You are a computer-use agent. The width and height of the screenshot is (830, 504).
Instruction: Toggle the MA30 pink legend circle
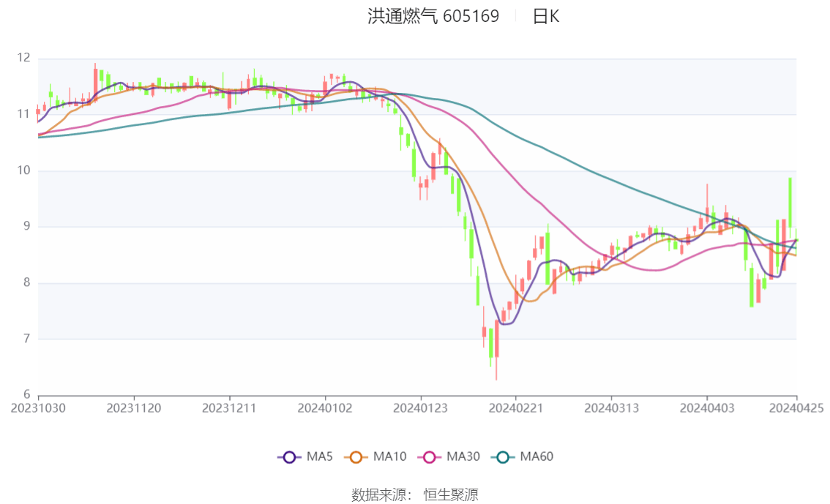coord(430,457)
